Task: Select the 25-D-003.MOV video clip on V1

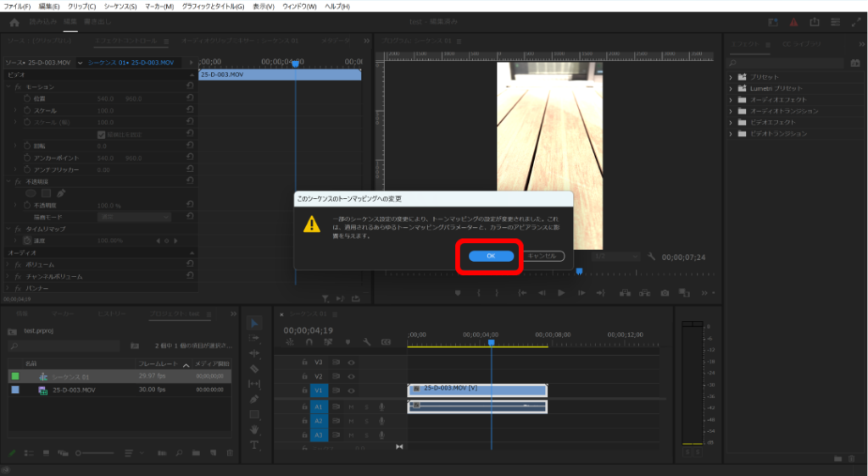Action: [x=476, y=390]
